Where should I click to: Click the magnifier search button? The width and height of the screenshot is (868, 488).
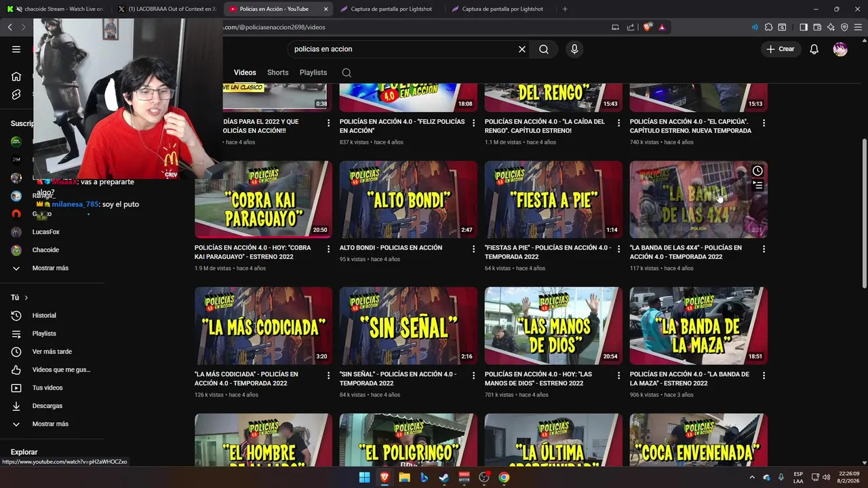click(x=544, y=49)
